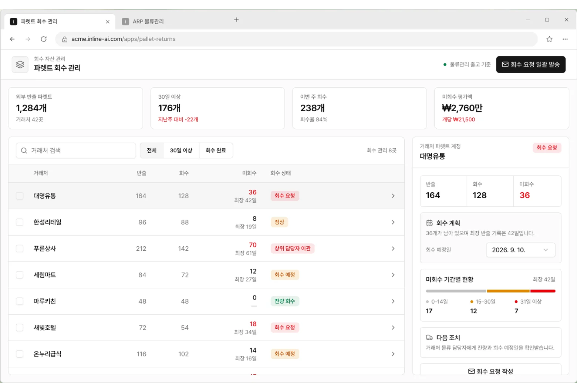Screen dimensions: 577x392
Task: Switch to the 30일 이상 filter tab
Action: pos(181,151)
